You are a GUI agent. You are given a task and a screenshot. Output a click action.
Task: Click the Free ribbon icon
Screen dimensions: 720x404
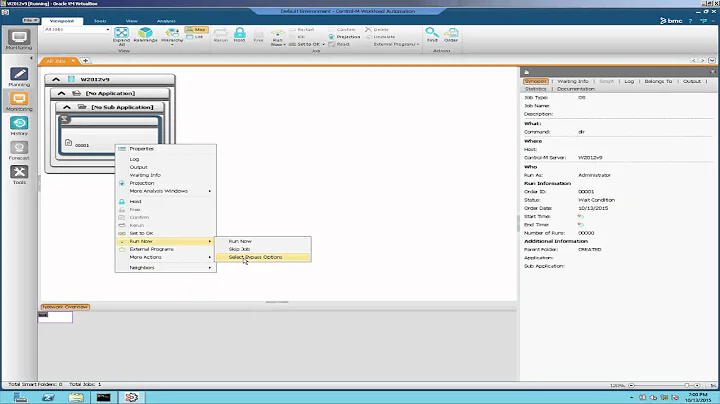259,36
